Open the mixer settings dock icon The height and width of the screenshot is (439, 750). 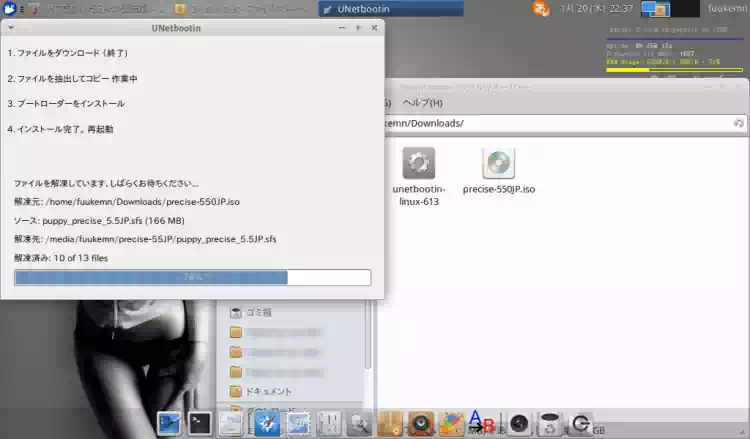pos(329,424)
